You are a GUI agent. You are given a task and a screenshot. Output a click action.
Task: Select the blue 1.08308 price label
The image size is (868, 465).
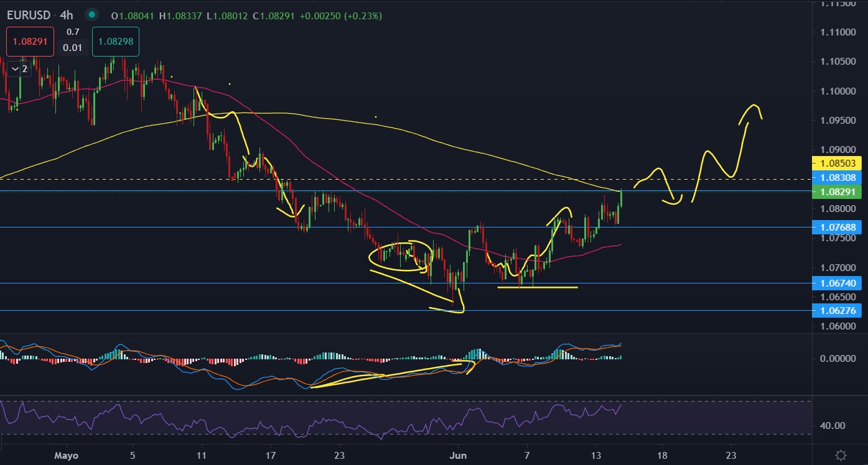click(837, 178)
